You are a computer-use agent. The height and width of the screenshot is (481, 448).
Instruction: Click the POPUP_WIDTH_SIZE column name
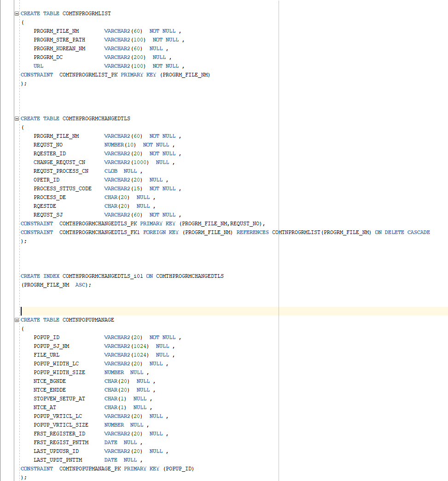pyautogui.click(x=59, y=372)
